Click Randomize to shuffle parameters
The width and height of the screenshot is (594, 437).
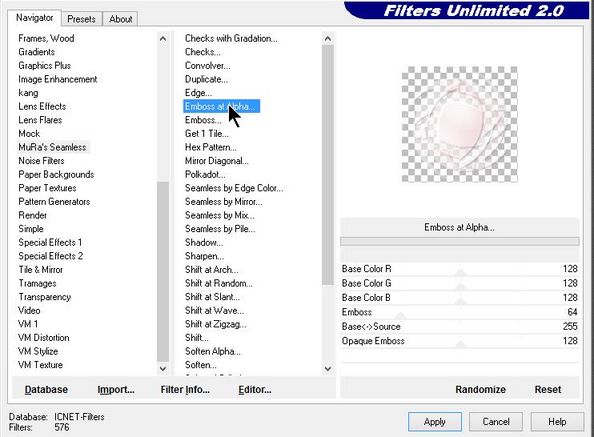(480, 389)
